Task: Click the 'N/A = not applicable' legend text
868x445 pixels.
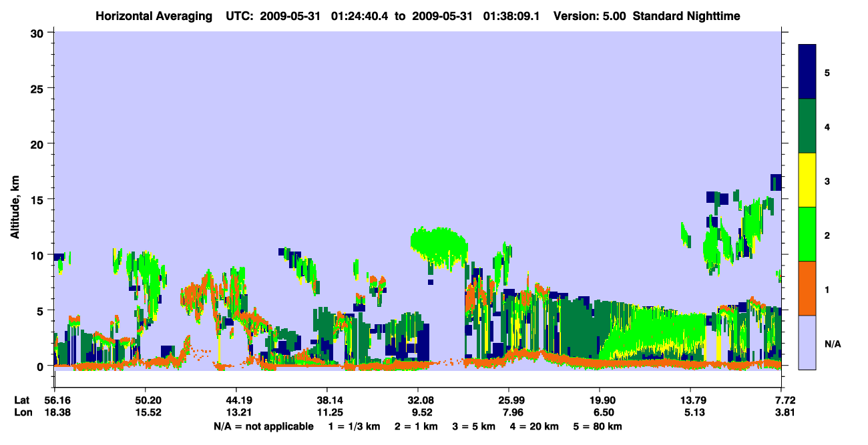Action: (x=264, y=426)
